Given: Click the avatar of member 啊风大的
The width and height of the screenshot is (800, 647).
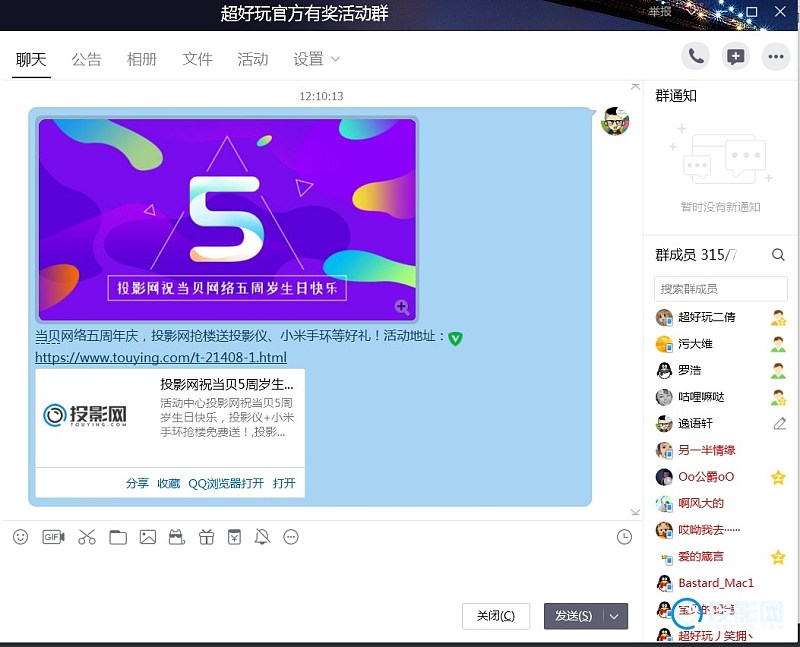Looking at the screenshot, I should click(x=664, y=504).
